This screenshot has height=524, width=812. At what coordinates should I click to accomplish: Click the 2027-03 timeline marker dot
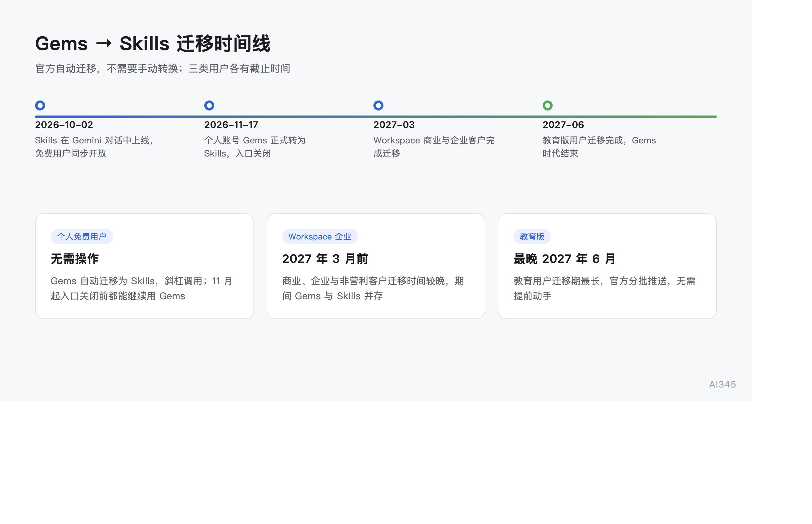[x=378, y=105]
